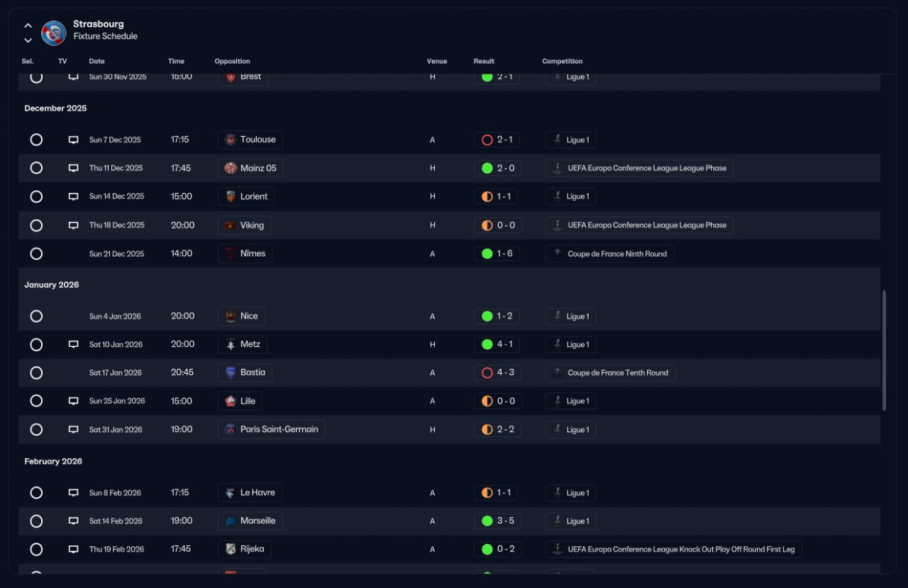
Task: Sort fixtures by the Venue column header
Action: 437,61
